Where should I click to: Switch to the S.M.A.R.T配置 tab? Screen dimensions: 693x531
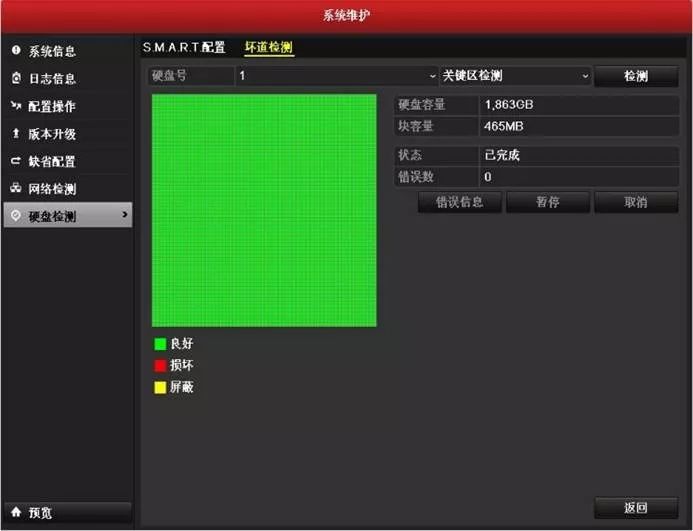tap(184, 47)
